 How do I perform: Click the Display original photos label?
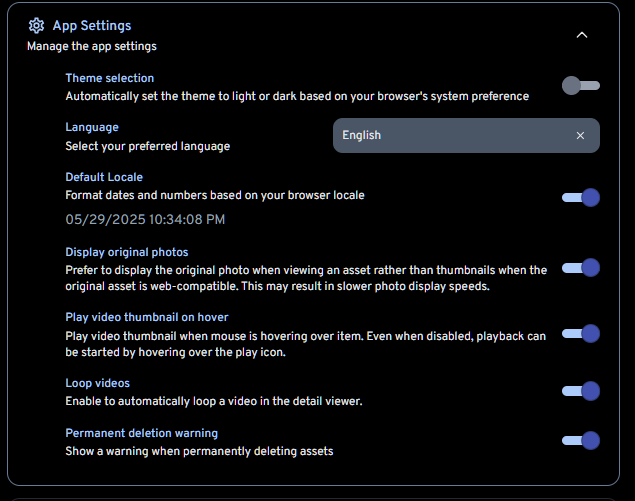click(127, 252)
